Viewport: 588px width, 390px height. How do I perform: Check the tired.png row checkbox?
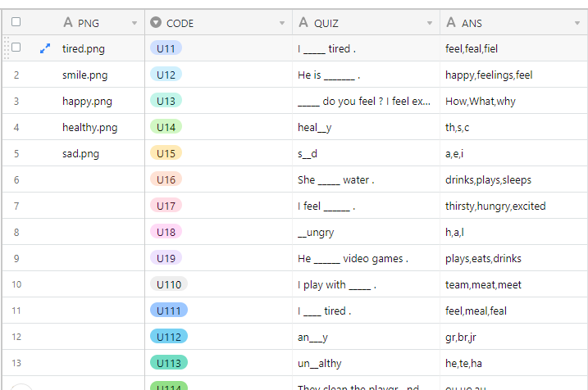(16, 48)
